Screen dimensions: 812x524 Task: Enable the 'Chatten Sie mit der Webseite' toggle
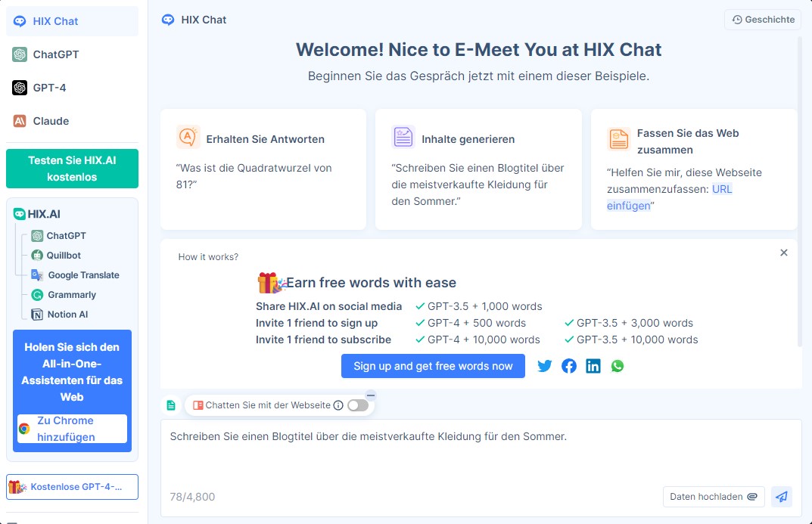pyautogui.click(x=356, y=405)
